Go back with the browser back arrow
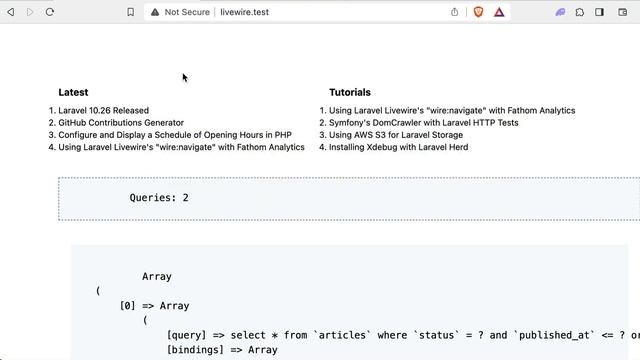640x360 pixels. (x=11, y=12)
